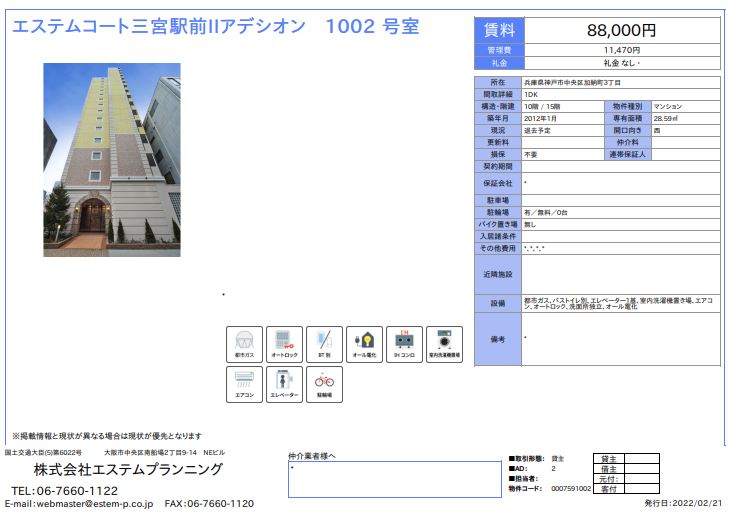Click the 借主 cell in transaction table
Viewport: 734px width, 524px height.
(609, 469)
